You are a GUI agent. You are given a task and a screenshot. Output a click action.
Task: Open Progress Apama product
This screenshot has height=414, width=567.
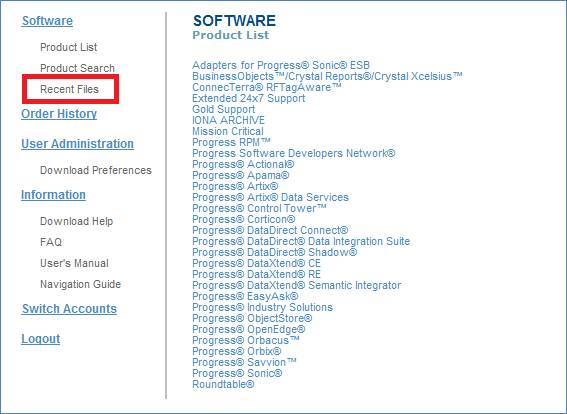point(241,175)
